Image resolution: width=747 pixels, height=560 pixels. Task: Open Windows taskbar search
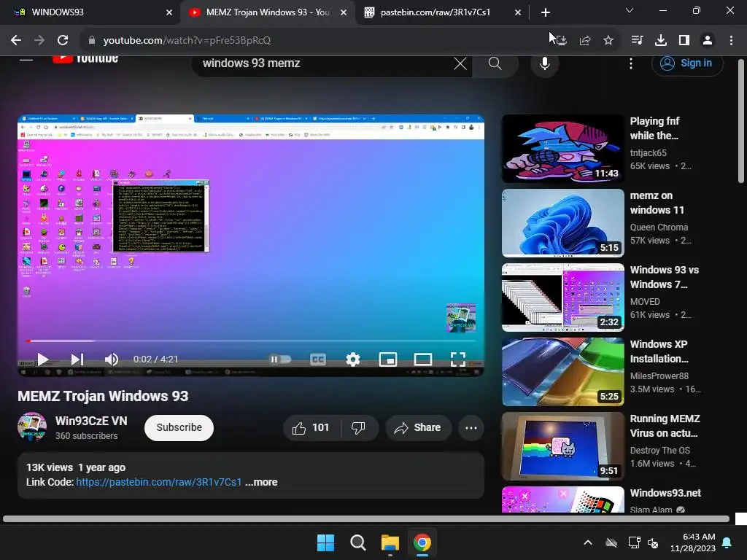(357, 542)
